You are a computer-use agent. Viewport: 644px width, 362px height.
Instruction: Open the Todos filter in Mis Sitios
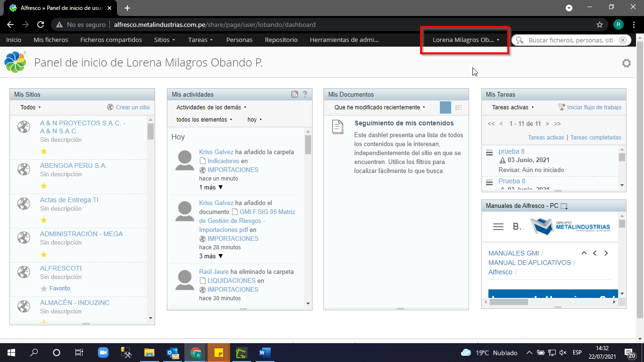[x=31, y=107]
